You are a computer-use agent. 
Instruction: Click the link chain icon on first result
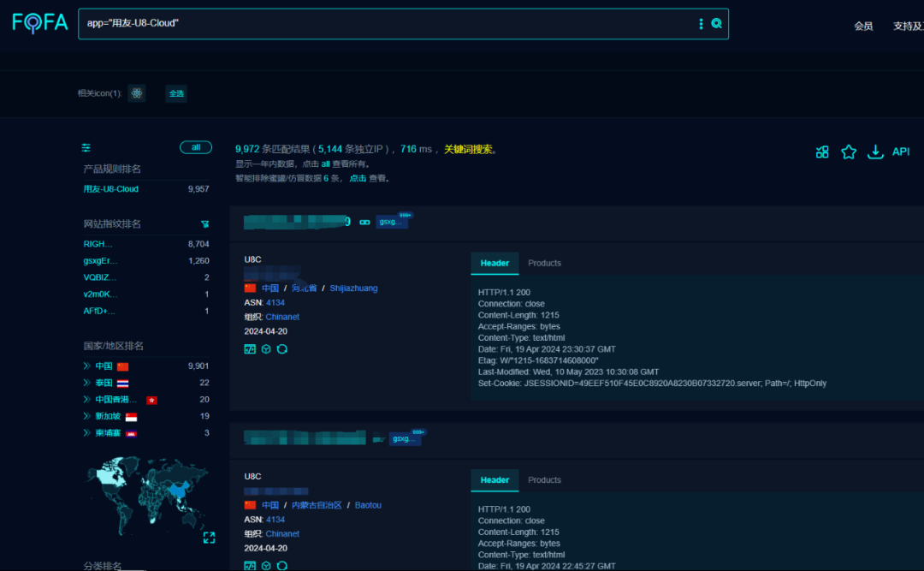(x=364, y=223)
